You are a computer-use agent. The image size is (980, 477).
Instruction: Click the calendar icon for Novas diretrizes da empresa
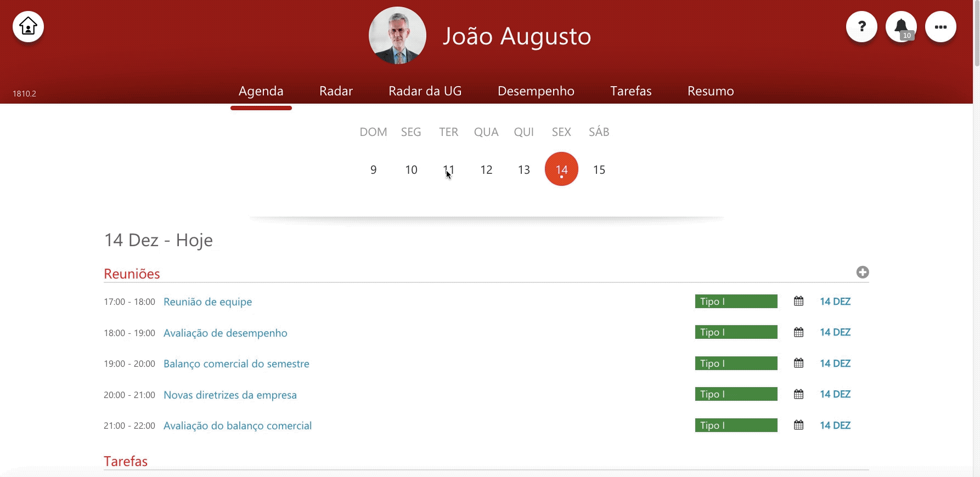point(799,394)
